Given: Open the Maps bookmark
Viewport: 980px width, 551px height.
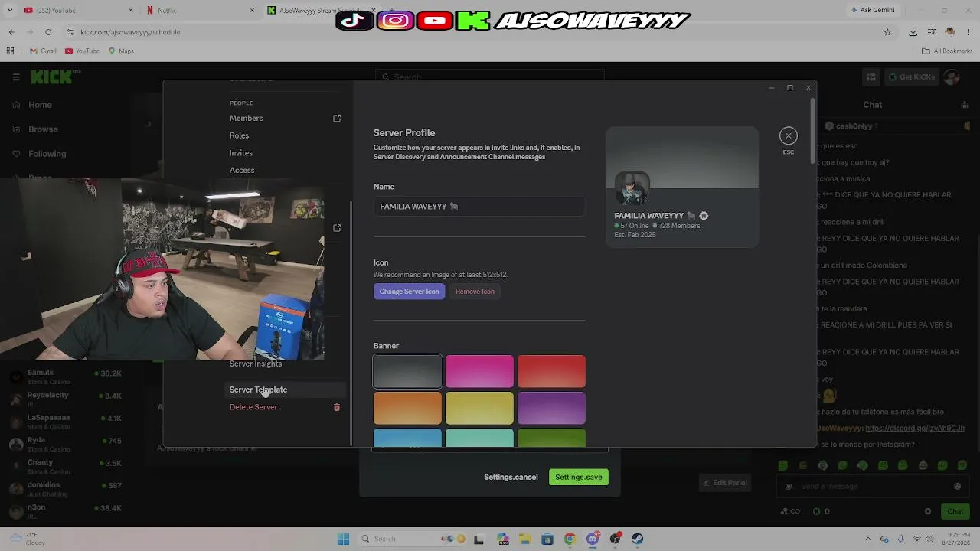Looking at the screenshot, I should [121, 51].
